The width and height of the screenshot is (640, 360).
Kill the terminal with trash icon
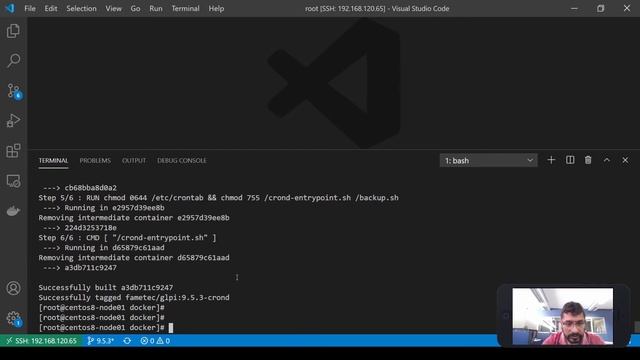(588, 160)
